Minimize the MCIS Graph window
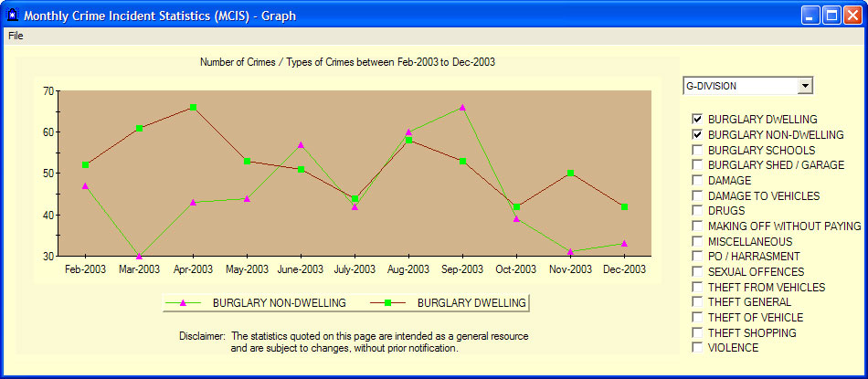 (x=810, y=16)
